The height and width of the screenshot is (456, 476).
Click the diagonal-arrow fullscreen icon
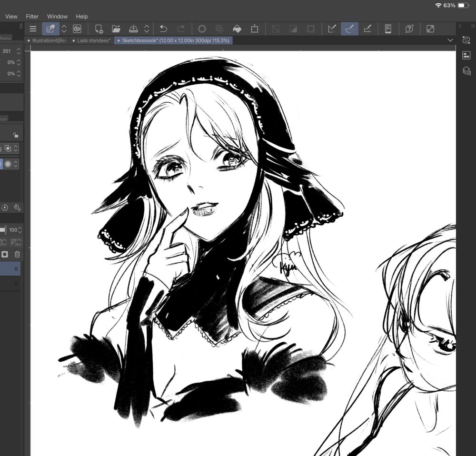(430, 29)
